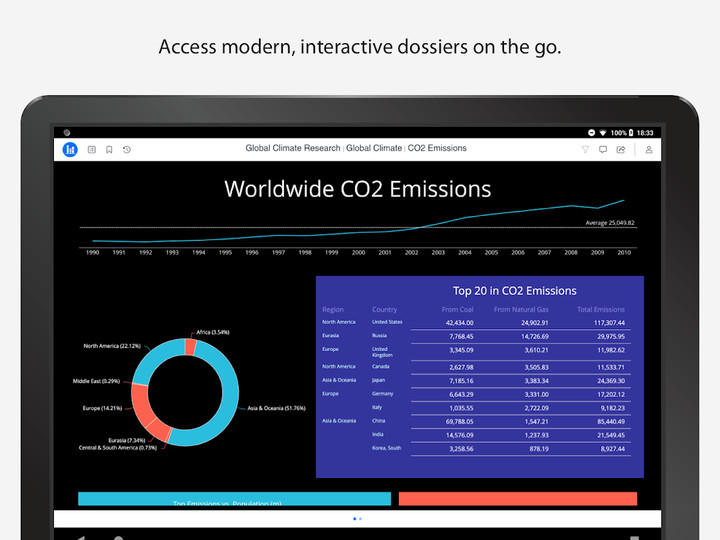Viewport: 720px width, 540px height.
Task: Click the Top Emissions vs. Population panel
Action: tap(234, 499)
